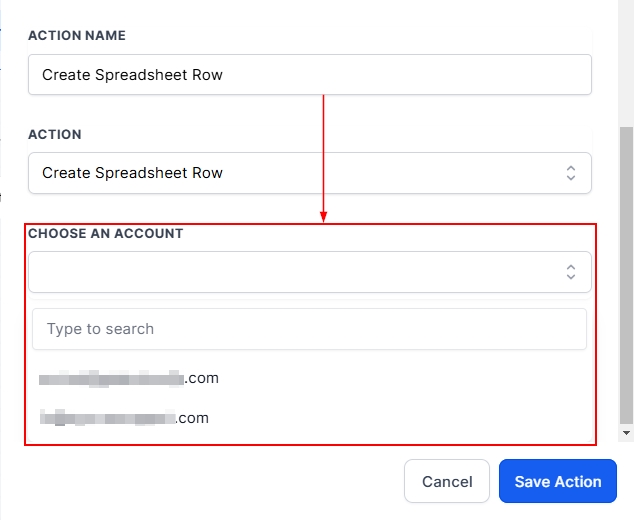Click the Save Action button
Viewport: 634px width, 520px height.
pos(558,482)
